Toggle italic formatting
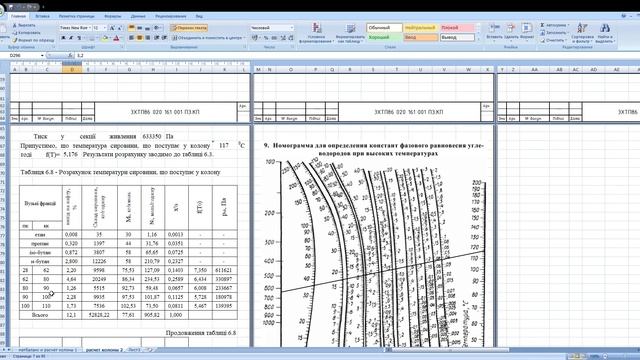The image size is (640, 360). [x=71, y=38]
